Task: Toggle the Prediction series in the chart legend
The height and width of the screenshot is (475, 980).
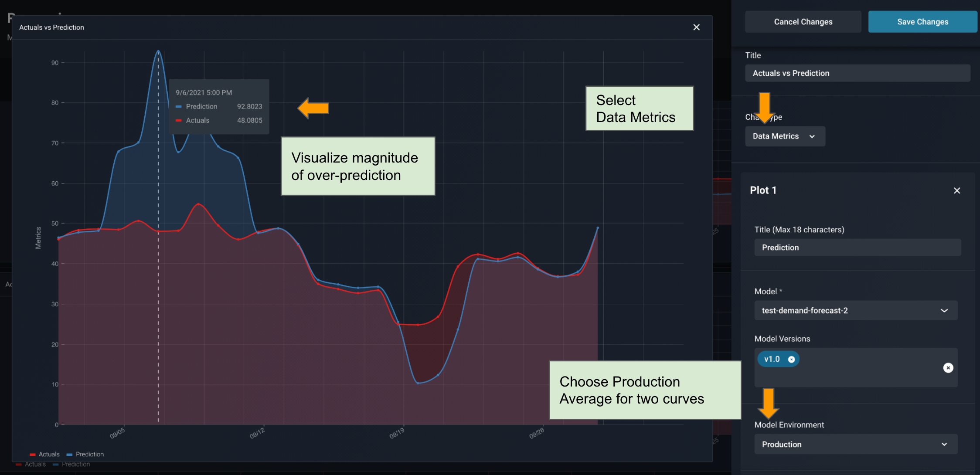Action: coord(89,454)
